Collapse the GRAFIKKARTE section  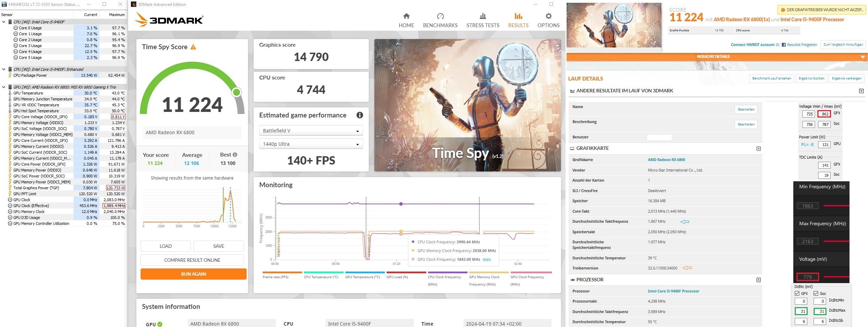[758, 149]
